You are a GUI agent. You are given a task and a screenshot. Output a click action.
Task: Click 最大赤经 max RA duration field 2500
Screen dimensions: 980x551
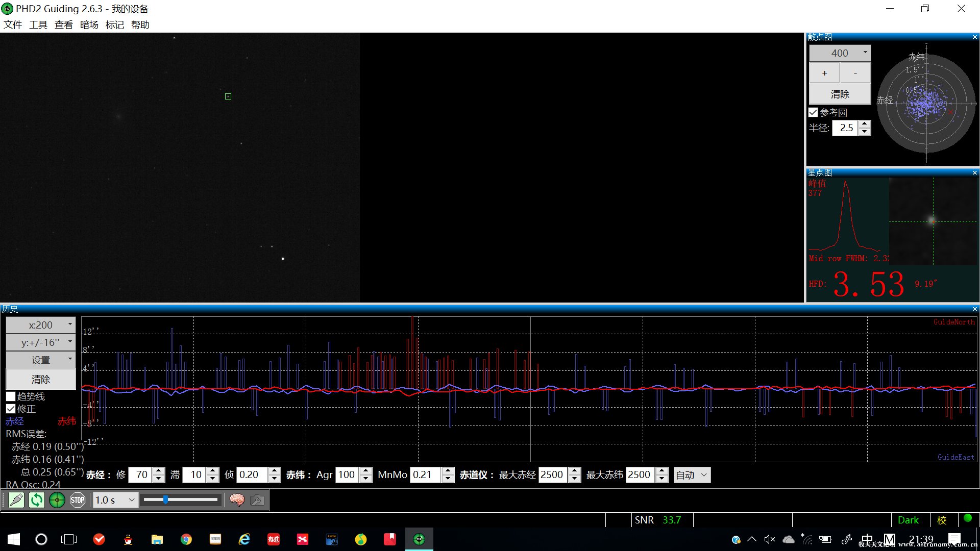coord(553,475)
